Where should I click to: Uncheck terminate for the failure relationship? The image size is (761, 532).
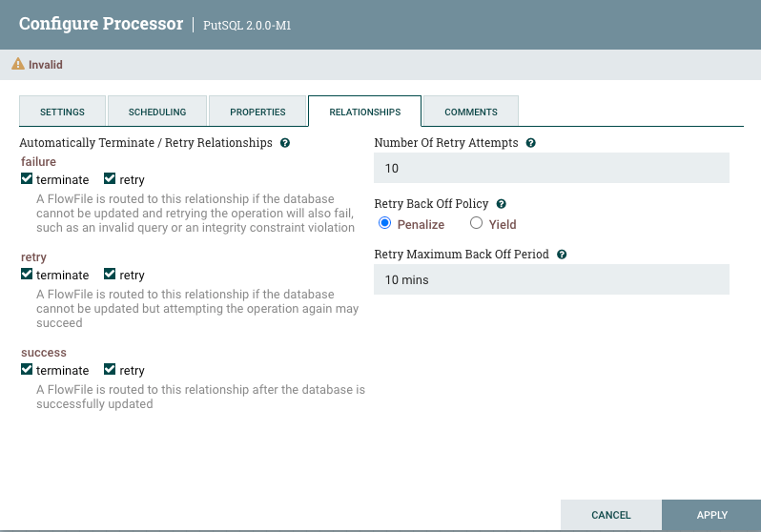click(27, 179)
